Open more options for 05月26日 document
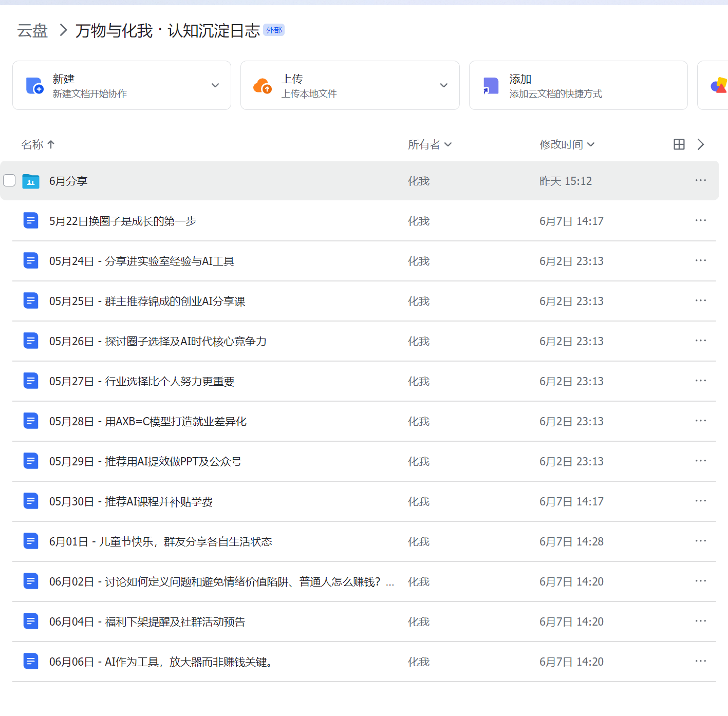 point(701,341)
